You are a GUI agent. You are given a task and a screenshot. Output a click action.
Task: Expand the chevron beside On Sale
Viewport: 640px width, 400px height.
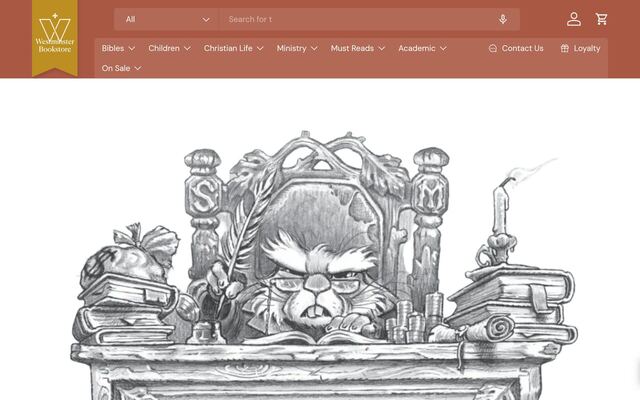[x=138, y=68]
